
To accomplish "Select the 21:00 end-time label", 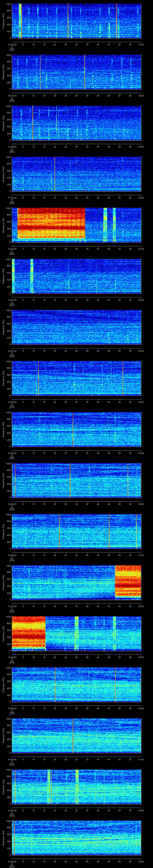I will [141, 249].
